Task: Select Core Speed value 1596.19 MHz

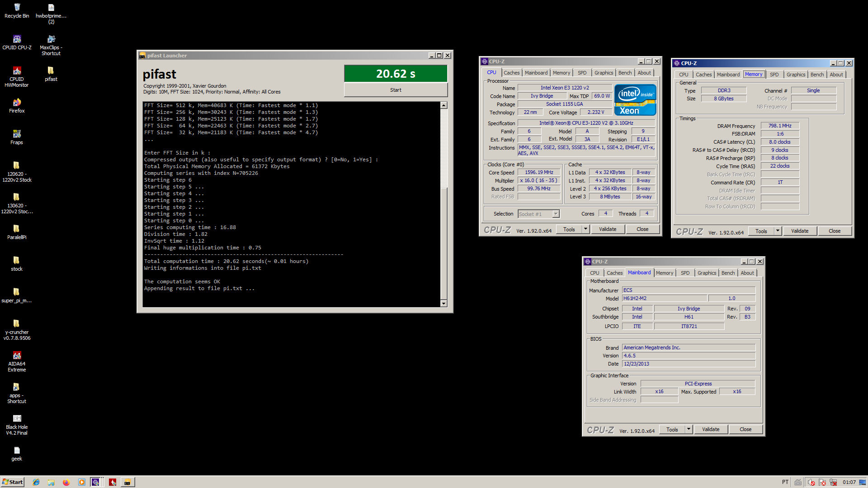Action: pos(539,173)
